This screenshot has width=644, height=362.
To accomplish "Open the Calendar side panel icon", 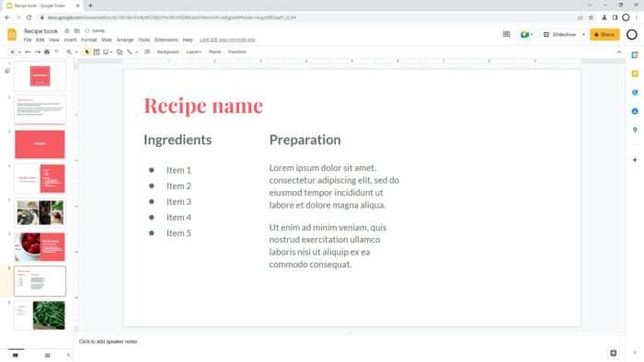I will pyautogui.click(x=635, y=55).
